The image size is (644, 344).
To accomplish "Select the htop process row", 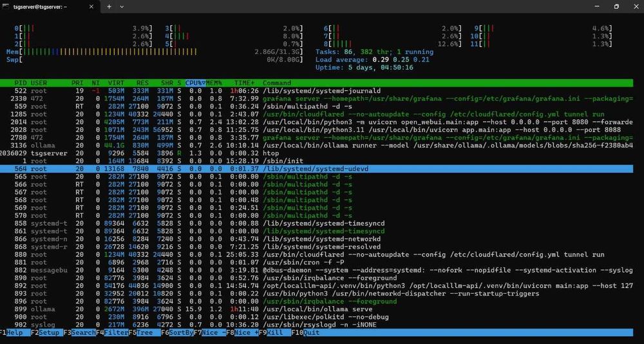I will [316, 153].
